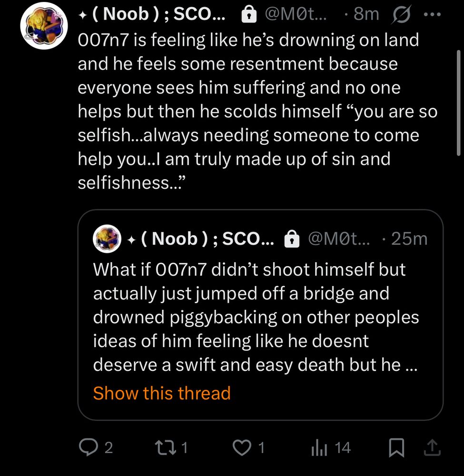464x476 pixels.
Task: Open the main post author's profile picture
Action: (43, 27)
